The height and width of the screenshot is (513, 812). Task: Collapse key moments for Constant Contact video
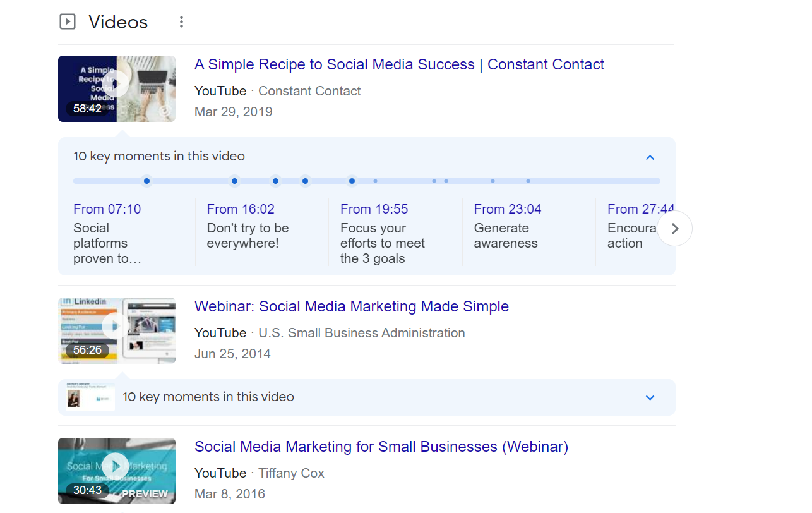coord(650,157)
